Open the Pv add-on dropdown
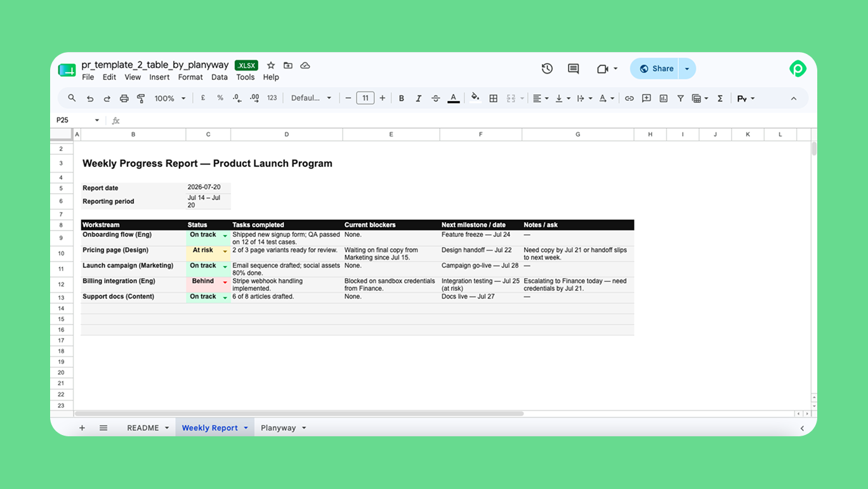The image size is (868, 489). click(746, 98)
